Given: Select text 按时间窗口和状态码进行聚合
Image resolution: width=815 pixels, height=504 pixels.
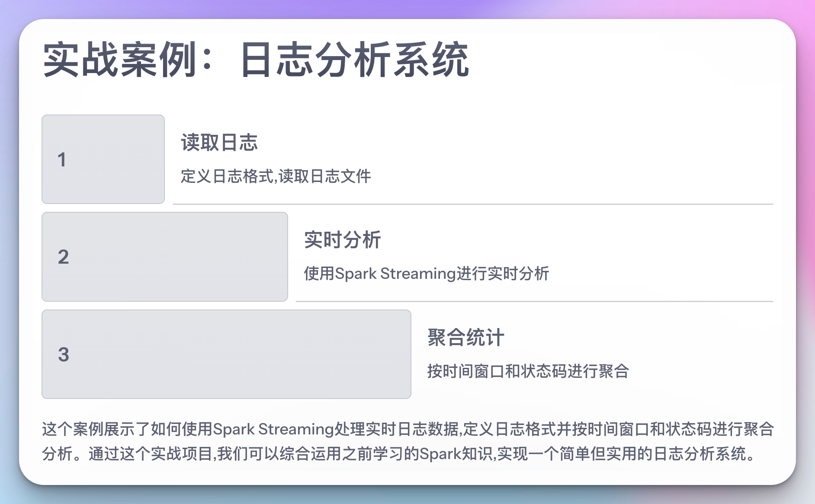Looking at the screenshot, I should coord(528,371).
